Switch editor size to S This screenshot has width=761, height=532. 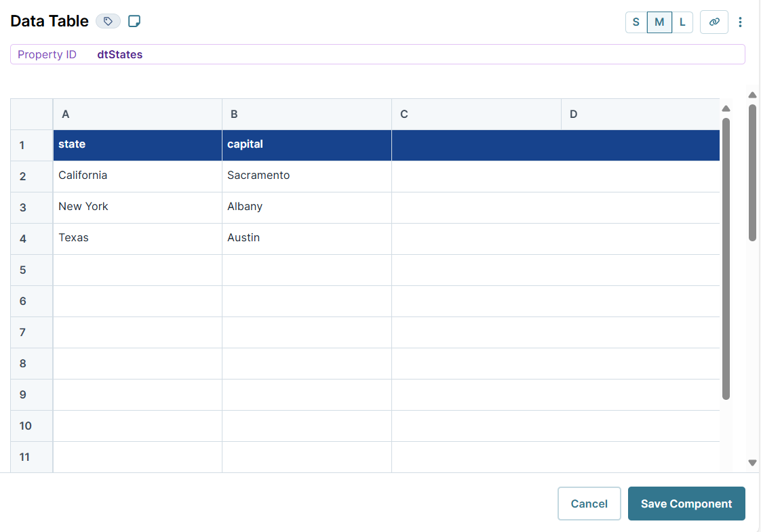[x=636, y=22]
